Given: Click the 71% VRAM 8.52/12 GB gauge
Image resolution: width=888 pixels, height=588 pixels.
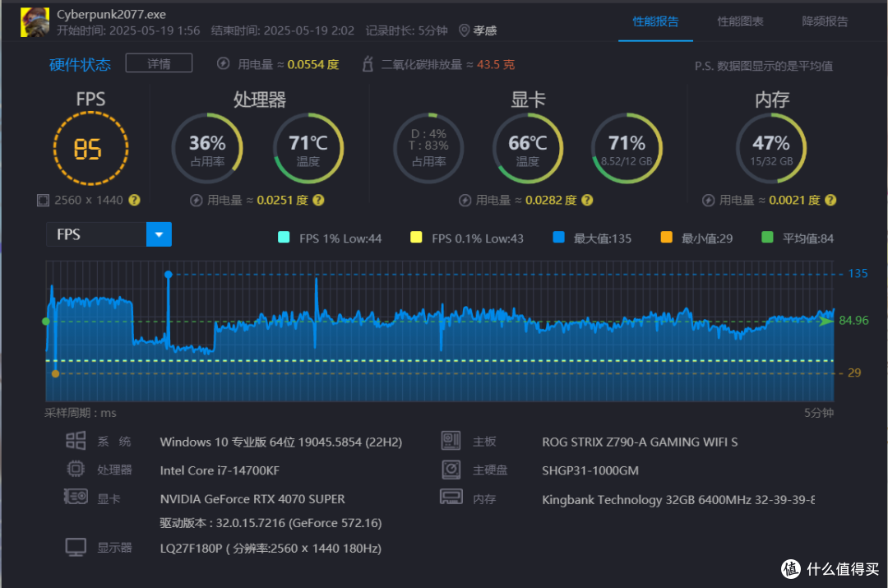Looking at the screenshot, I should click(627, 148).
